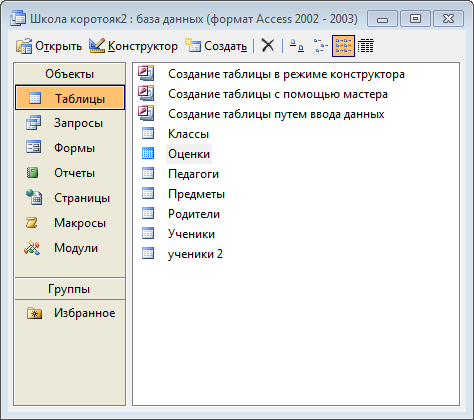
Task: Click the Delete (X) toolbar icon
Action: (x=268, y=46)
